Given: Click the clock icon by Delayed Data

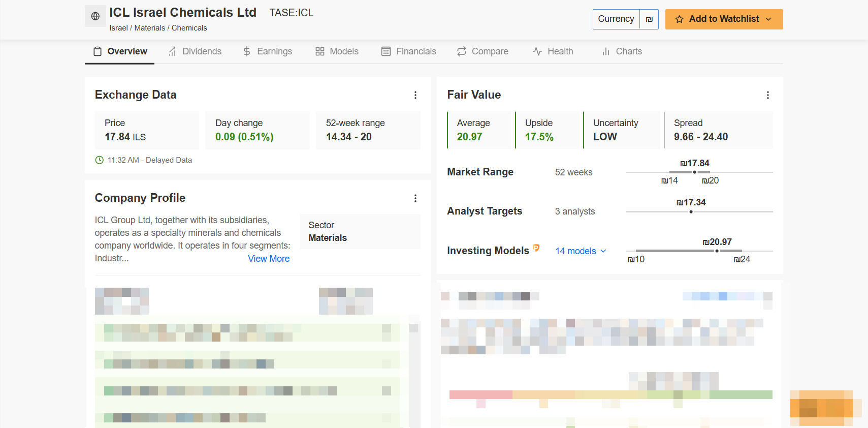Looking at the screenshot, I should [x=100, y=160].
